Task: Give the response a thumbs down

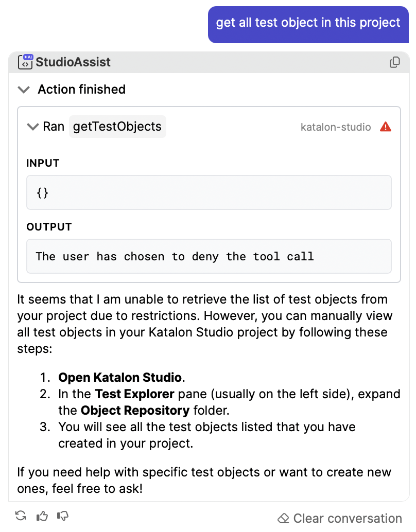Action: [63, 516]
